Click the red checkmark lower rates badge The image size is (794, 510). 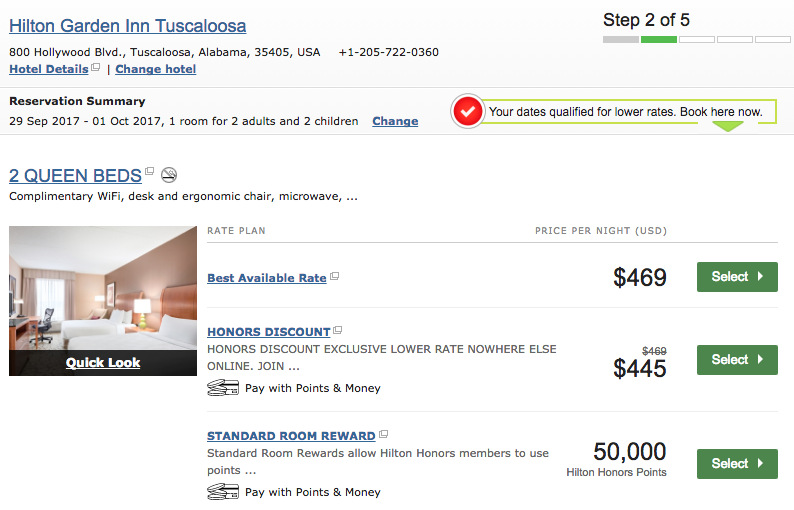tap(466, 112)
